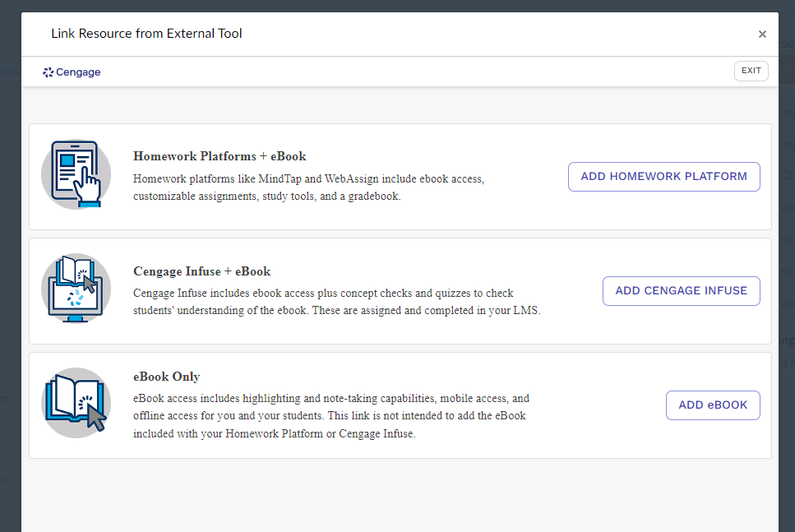
Task: Click the eBook description about highlighting and note-taking
Action: click(x=331, y=416)
